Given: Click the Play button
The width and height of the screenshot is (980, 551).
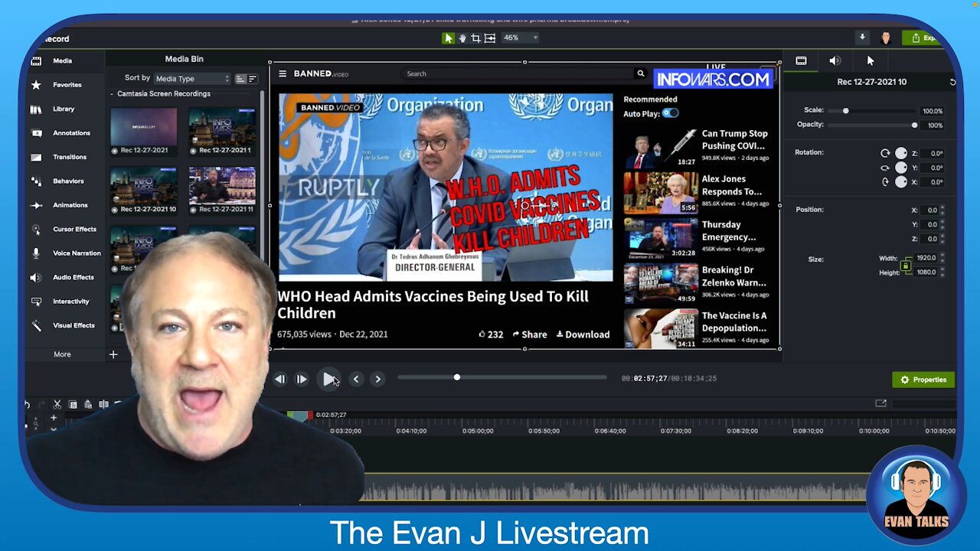Looking at the screenshot, I should pos(329,379).
